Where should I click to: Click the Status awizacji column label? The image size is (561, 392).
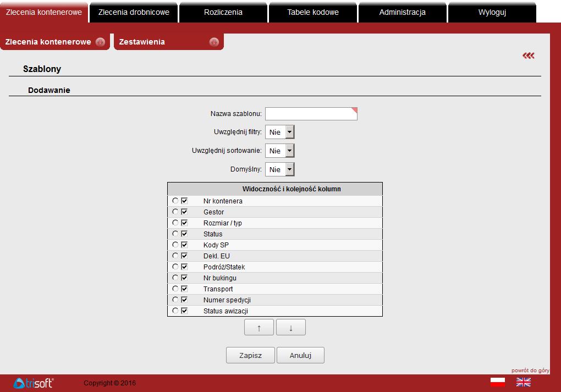226,311
